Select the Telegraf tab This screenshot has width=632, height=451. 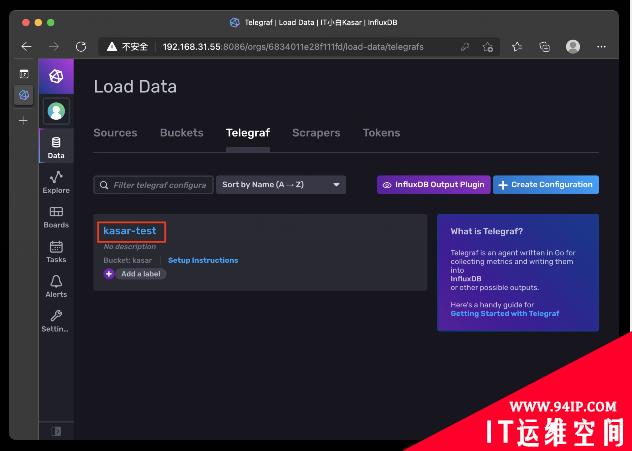[248, 133]
